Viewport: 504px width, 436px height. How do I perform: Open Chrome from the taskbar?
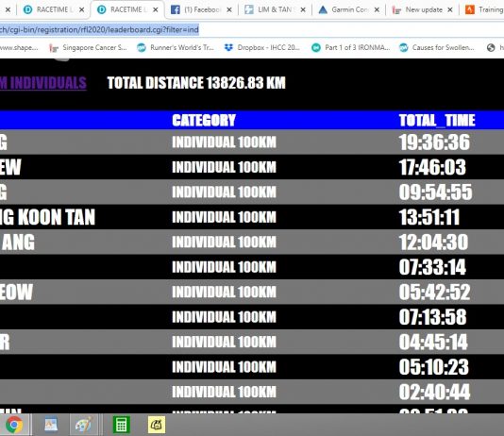(x=14, y=425)
